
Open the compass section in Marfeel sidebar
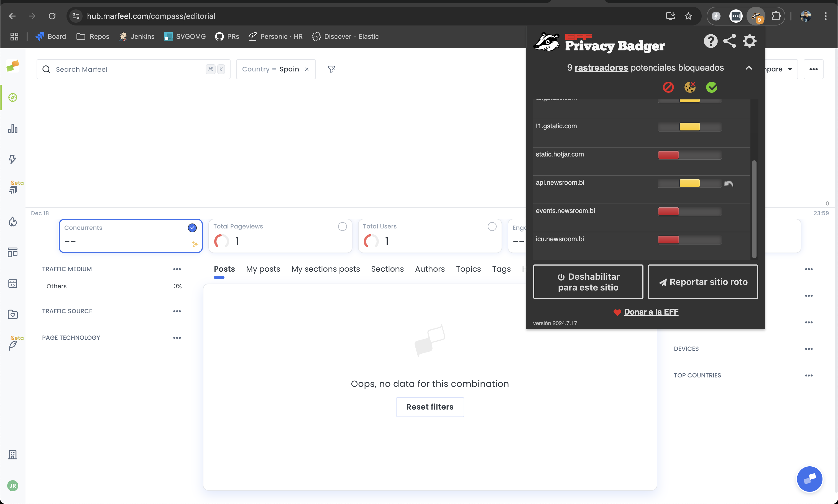(12, 97)
